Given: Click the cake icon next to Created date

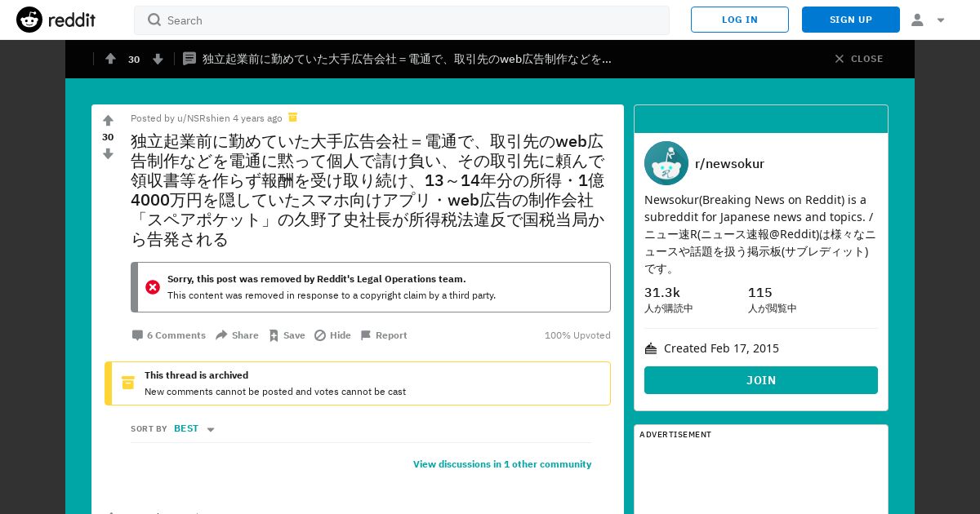Looking at the screenshot, I should click(x=651, y=348).
